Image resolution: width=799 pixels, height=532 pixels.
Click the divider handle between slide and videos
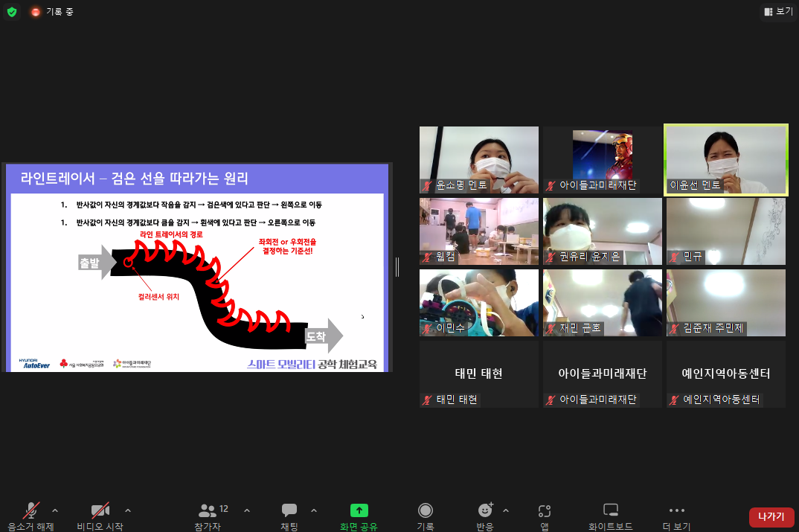point(397,266)
